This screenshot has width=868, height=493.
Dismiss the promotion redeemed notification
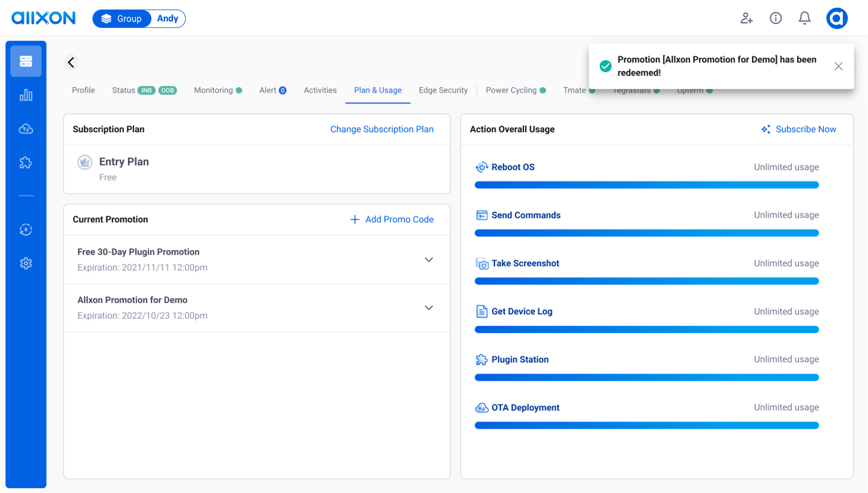pyautogui.click(x=838, y=66)
